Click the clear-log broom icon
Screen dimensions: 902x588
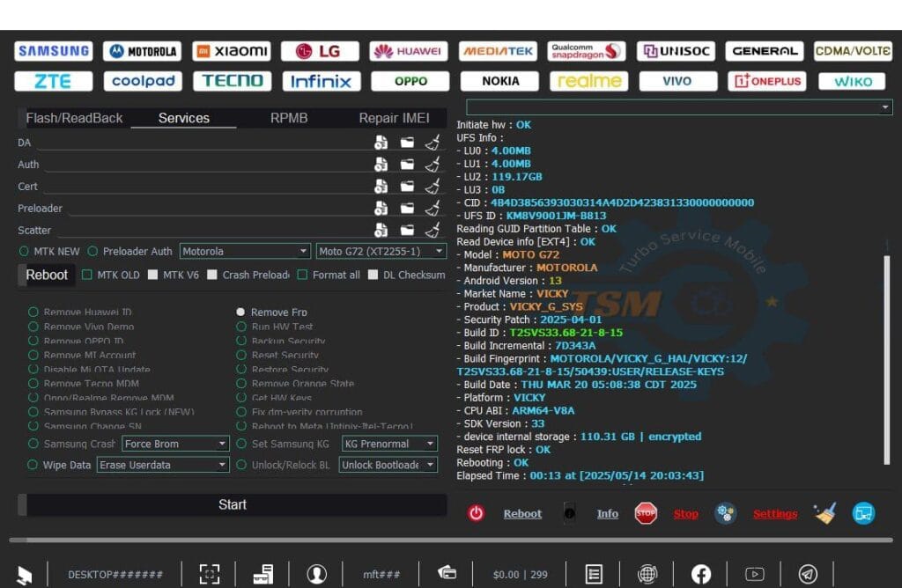pyautogui.click(x=824, y=513)
